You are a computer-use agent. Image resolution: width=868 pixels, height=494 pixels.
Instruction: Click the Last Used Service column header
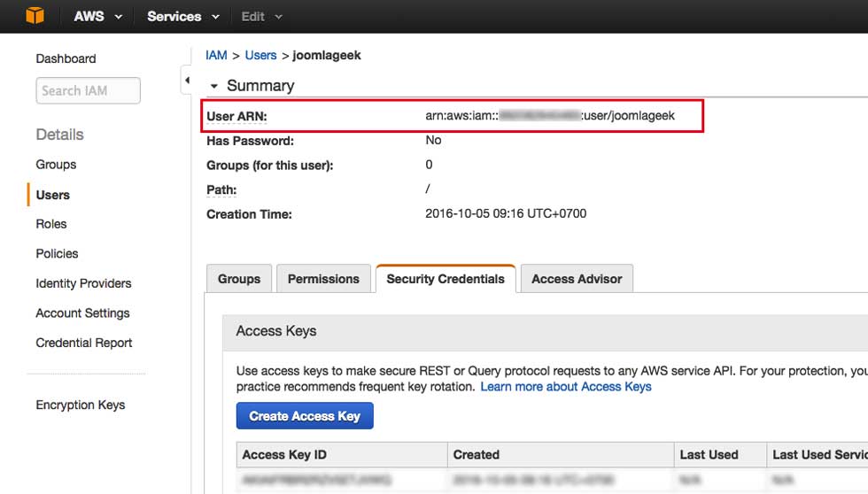(x=817, y=455)
